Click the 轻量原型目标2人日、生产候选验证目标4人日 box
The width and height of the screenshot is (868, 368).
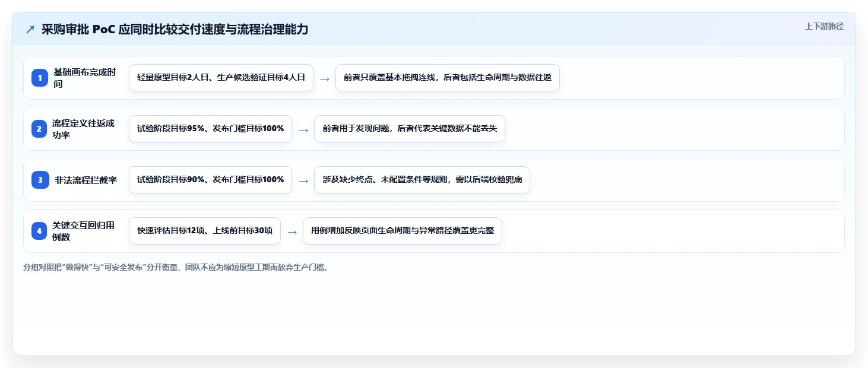click(221, 78)
